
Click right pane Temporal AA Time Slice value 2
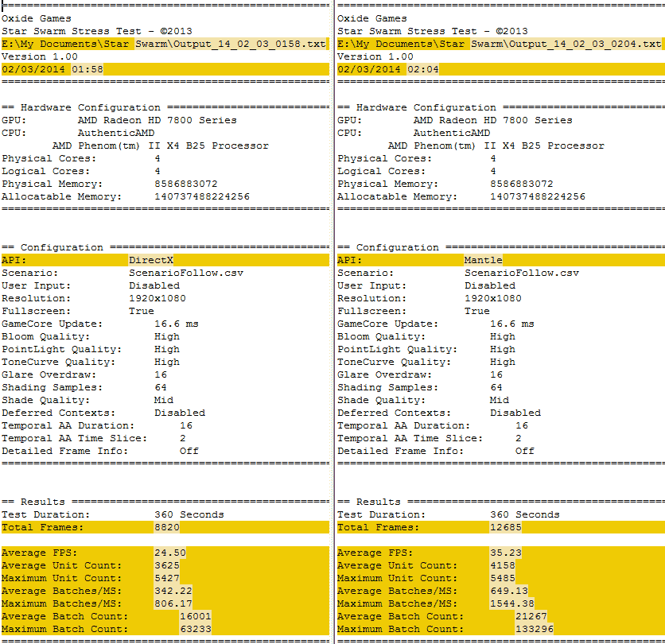[x=519, y=438]
